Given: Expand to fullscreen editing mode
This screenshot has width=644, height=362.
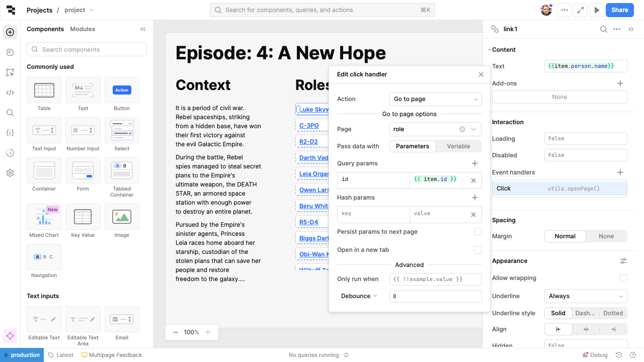Looking at the screenshot, I should 581,10.
